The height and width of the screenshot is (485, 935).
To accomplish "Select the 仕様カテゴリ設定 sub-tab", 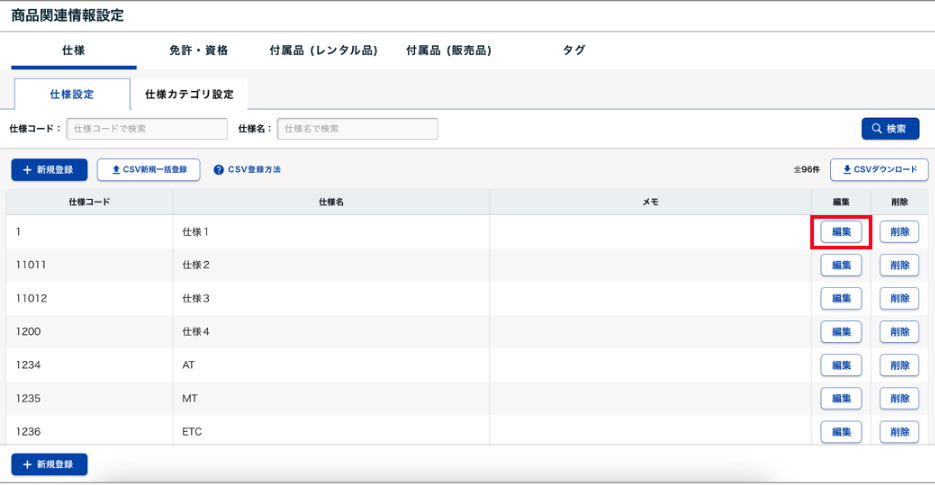I will tap(189, 94).
